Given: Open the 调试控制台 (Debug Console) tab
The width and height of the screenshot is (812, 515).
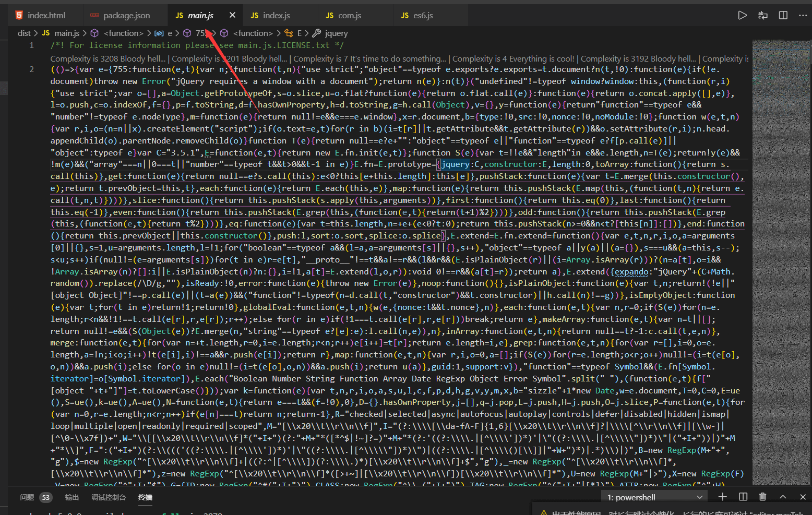Looking at the screenshot, I should click(109, 497).
